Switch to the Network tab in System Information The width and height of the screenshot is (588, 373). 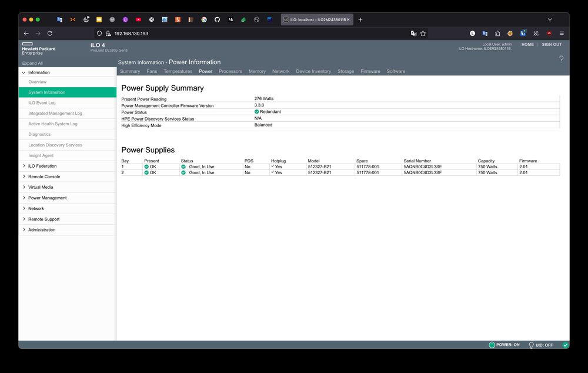(x=281, y=71)
